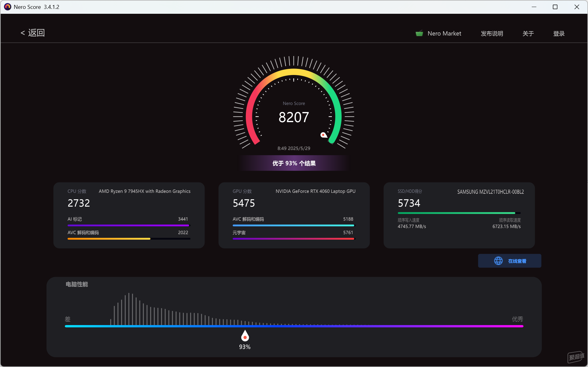Click the 元宇宙 gradient progress bar
Screen dimensions: 588x367
pos(294,239)
